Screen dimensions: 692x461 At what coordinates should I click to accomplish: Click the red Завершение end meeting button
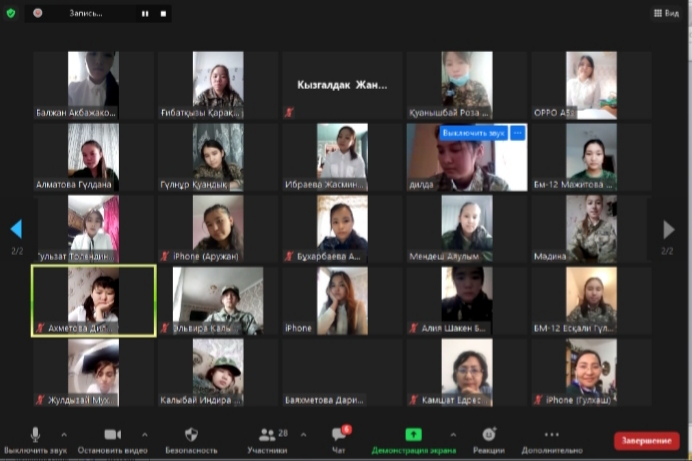click(x=645, y=440)
